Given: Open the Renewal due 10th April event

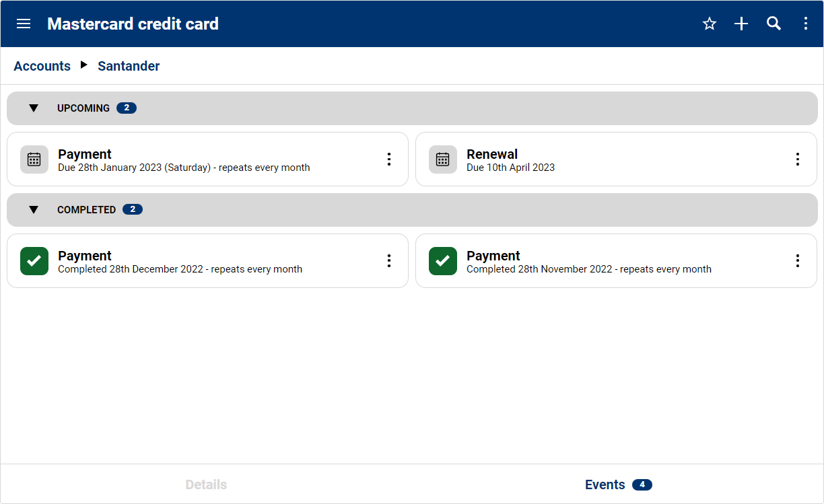Looking at the screenshot, I should pos(606,159).
